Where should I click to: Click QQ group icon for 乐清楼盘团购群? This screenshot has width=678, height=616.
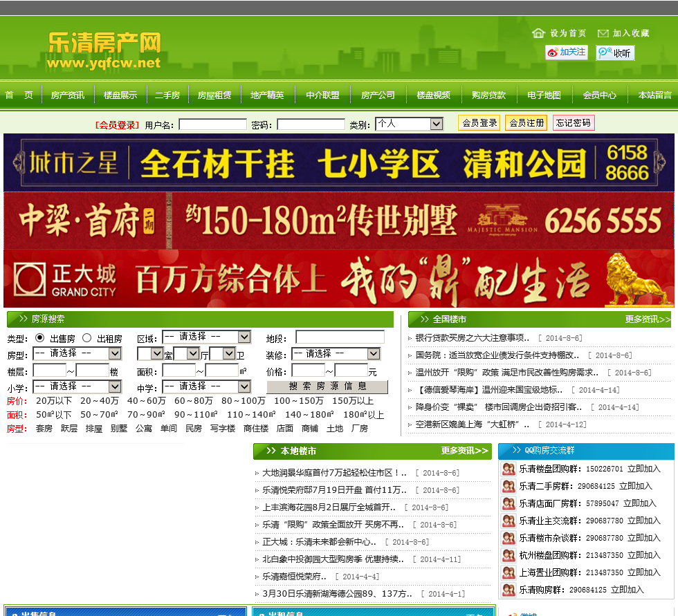[508, 469]
